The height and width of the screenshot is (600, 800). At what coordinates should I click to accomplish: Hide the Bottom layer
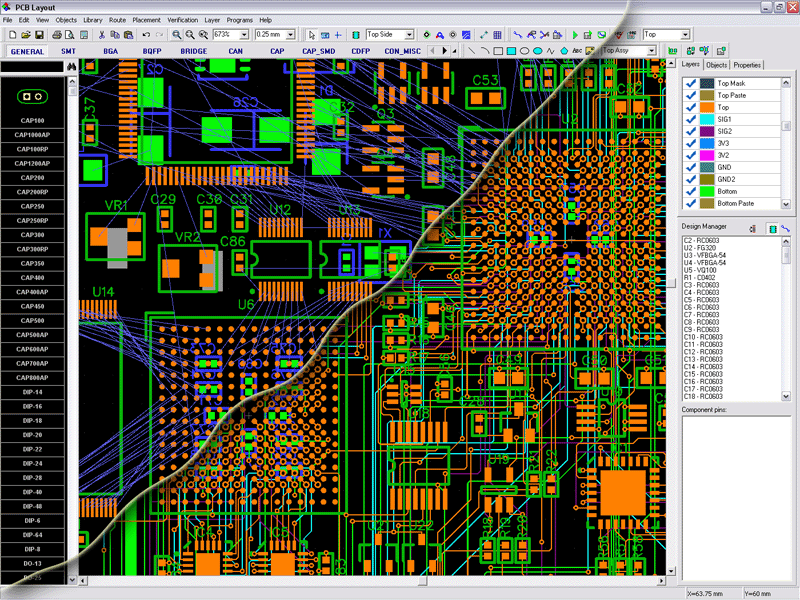point(691,191)
